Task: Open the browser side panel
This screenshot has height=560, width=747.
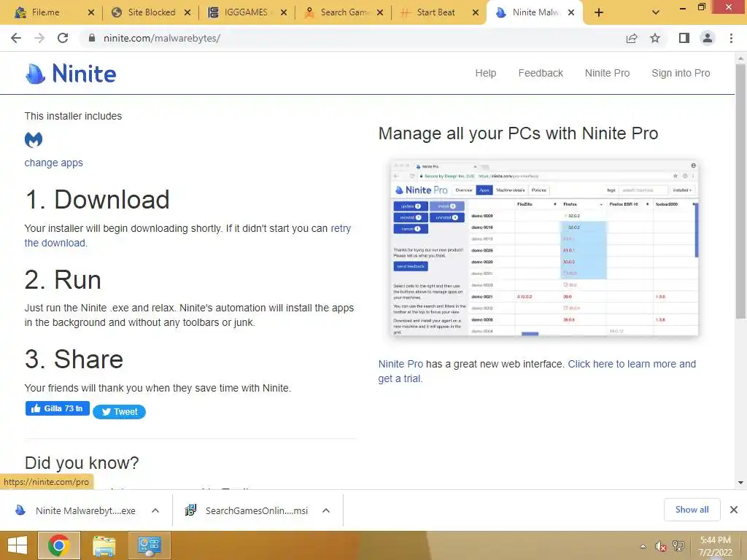Action: coord(684,38)
